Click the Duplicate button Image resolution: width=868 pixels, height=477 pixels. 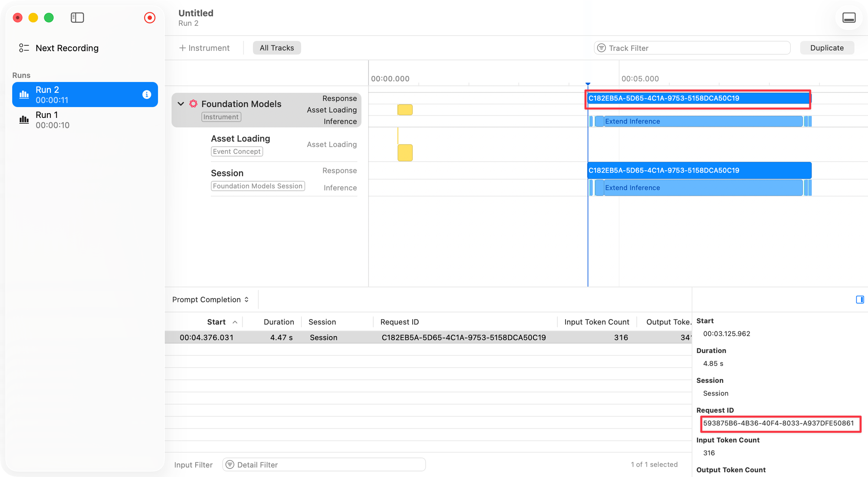[x=827, y=48]
